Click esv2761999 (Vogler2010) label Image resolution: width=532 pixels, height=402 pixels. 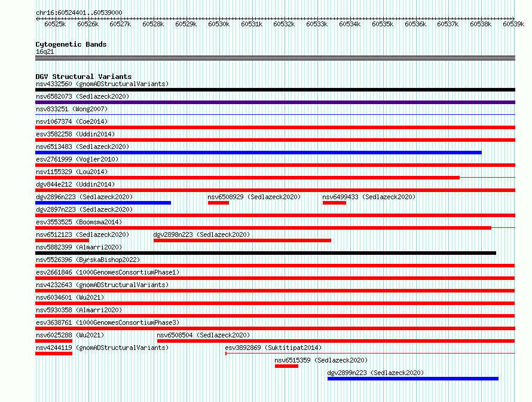pos(77,159)
